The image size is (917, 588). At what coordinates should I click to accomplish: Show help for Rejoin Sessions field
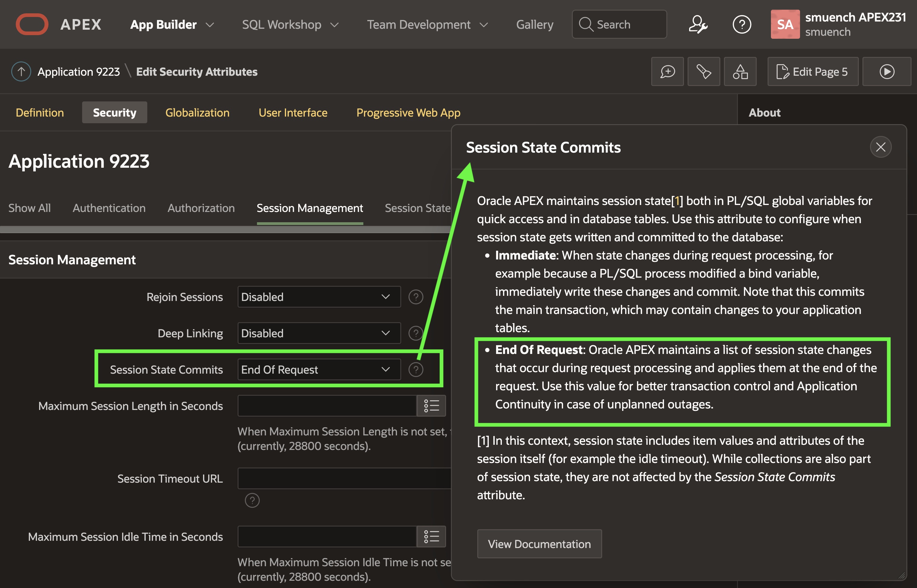[416, 297]
